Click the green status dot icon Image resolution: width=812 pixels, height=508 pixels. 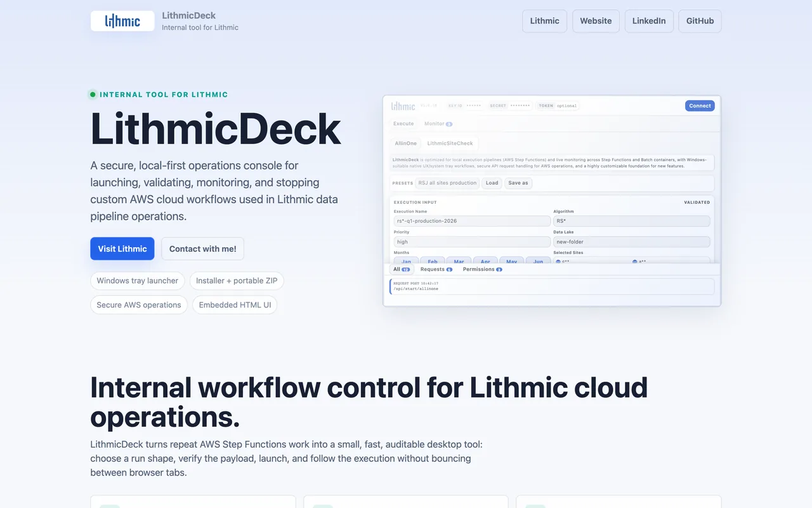[x=93, y=95]
